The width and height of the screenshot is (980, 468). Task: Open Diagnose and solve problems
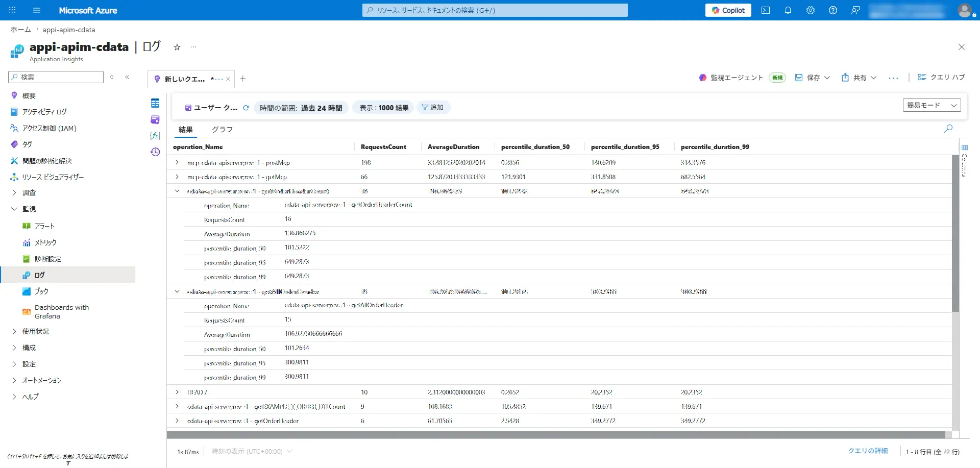(x=47, y=161)
